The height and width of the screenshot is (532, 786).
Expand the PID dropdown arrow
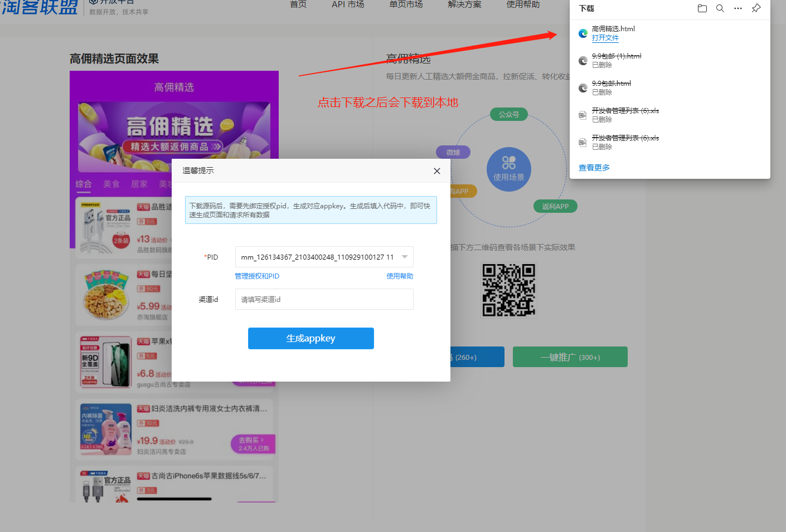click(x=405, y=257)
